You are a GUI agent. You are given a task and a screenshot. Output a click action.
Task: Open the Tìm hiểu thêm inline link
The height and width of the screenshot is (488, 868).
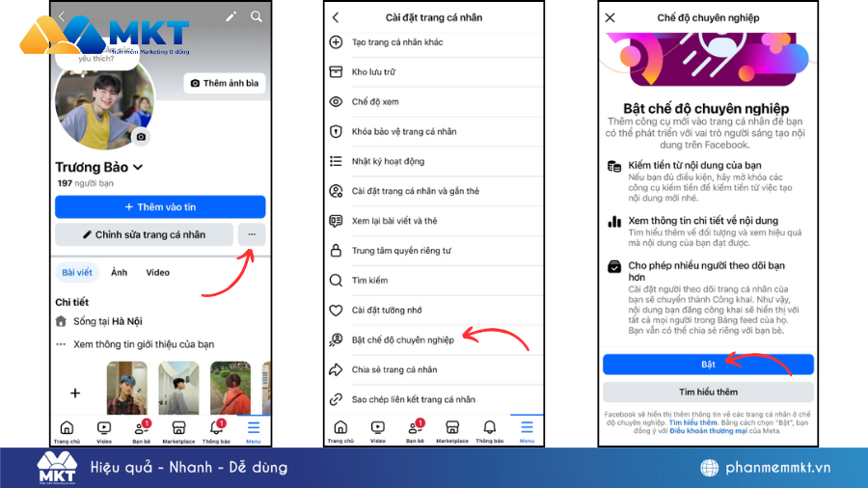coord(693,422)
